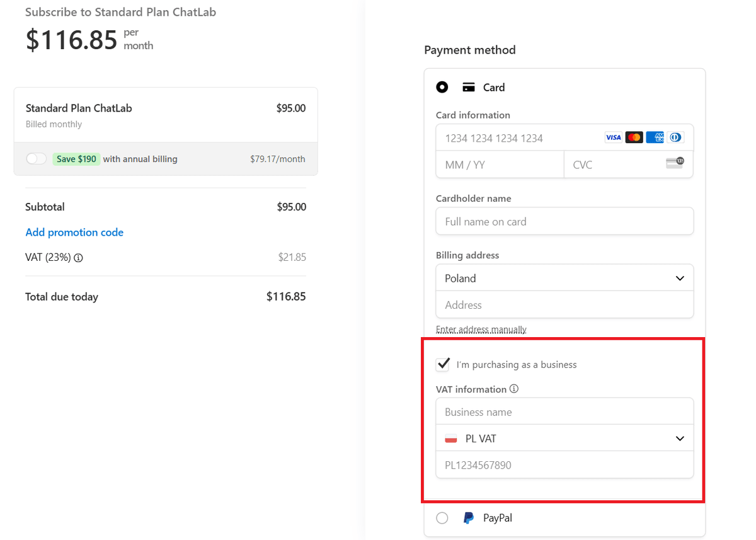
Task: Select the Card payment method radio
Action: click(x=442, y=87)
